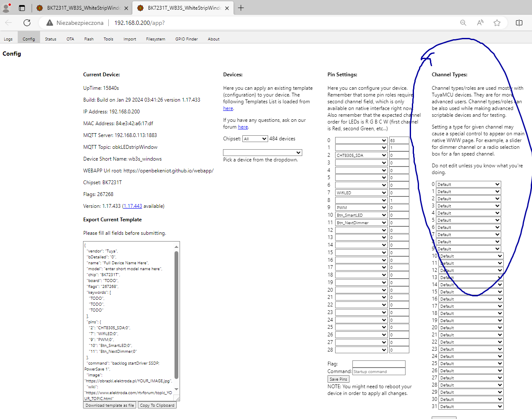The width and height of the screenshot is (532, 419).
Task: Open channel 31 type dropdown
Action: pos(471,406)
